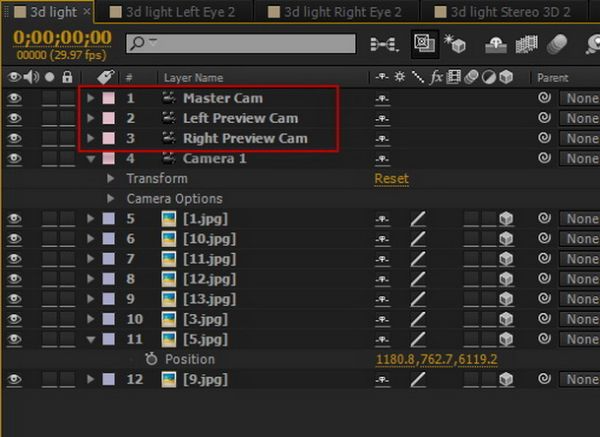Click the Label tag column header icon

(106, 77)
